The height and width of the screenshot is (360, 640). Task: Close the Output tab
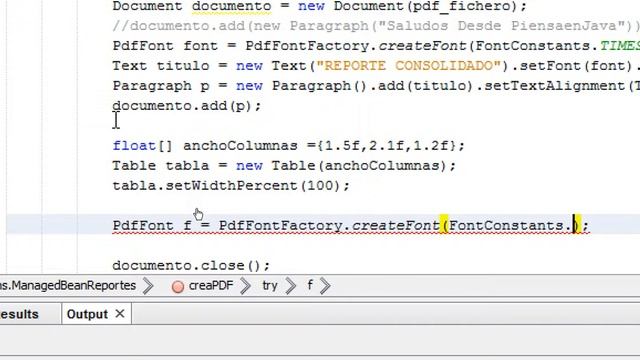[120, 314]
